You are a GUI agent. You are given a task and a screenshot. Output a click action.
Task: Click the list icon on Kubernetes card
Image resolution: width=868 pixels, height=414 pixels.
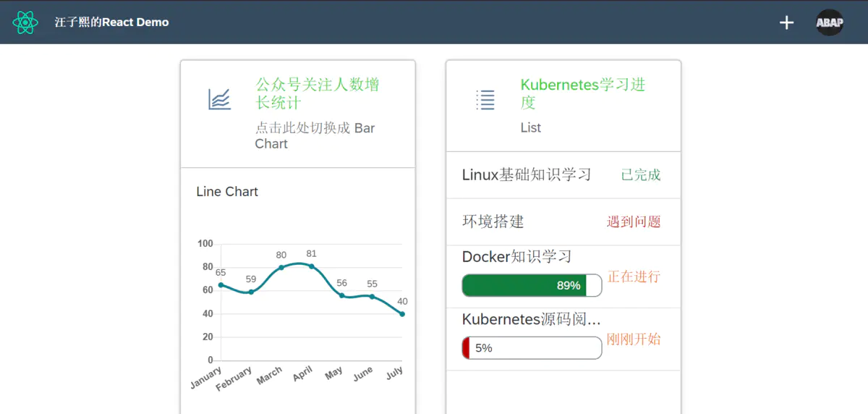pos(485,99)
